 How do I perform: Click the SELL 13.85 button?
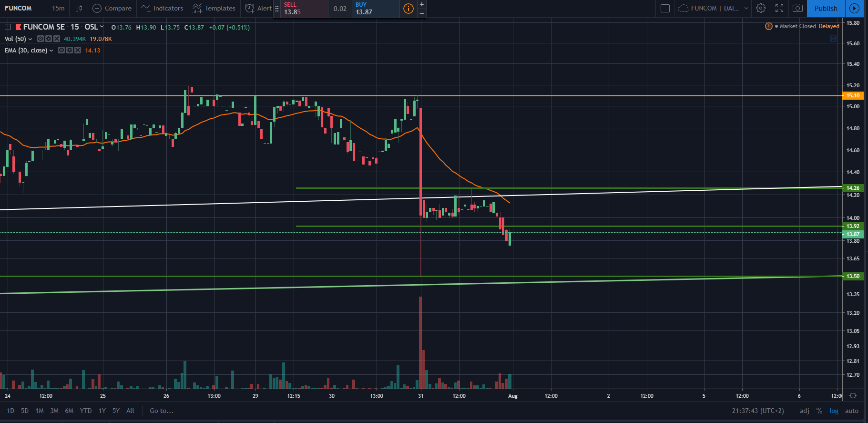[304, 9]
